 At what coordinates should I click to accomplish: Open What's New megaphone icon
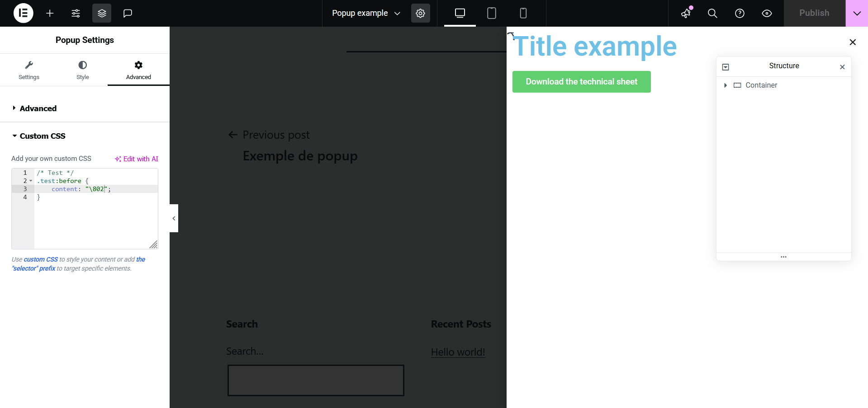[686, 13]
